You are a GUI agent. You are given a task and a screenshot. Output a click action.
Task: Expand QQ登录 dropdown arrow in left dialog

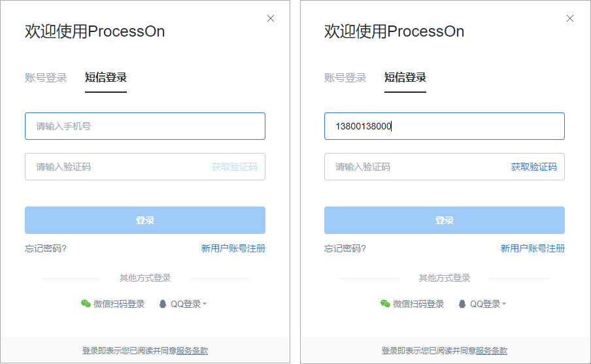(205, 304)
